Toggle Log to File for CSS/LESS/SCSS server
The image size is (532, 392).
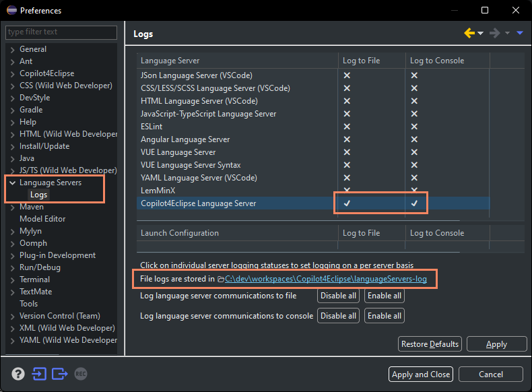pyautogui.click(x=347, y=88)
